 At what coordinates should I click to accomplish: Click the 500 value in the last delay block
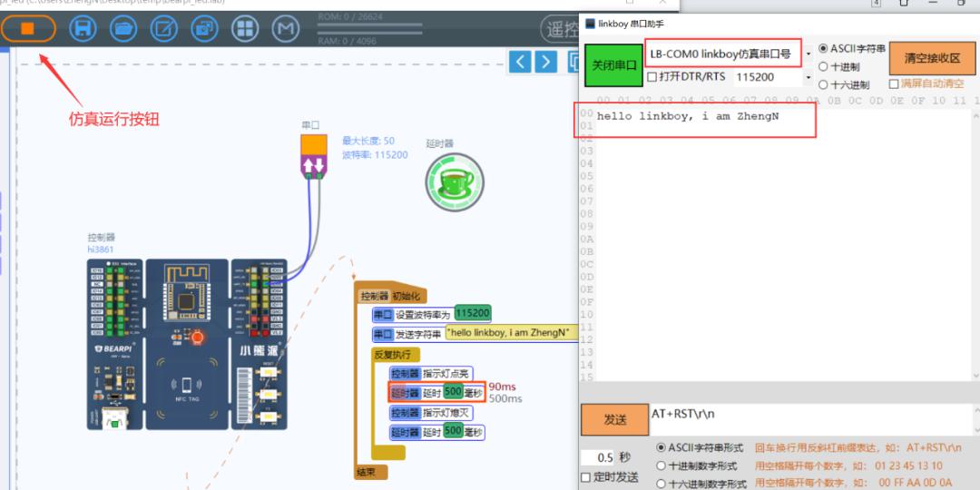(453, 431)
